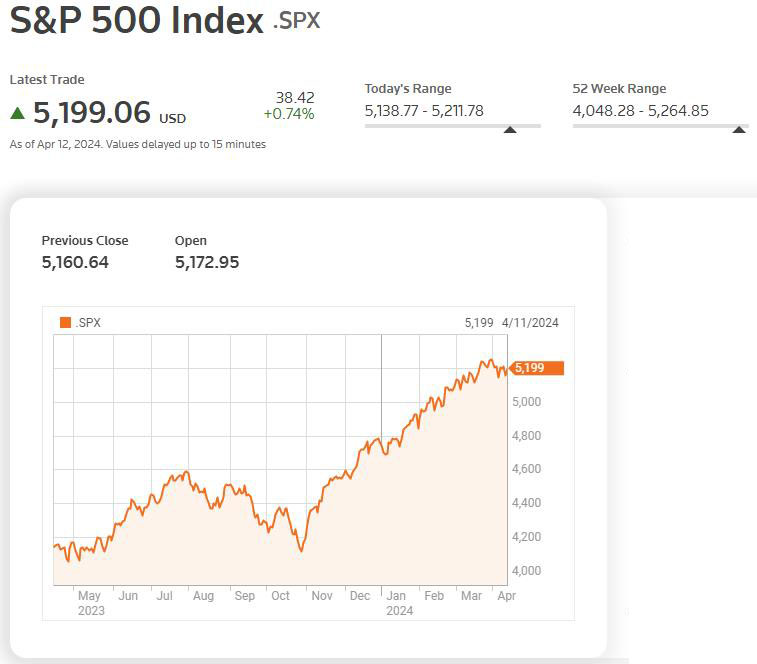Click the Nov label on the x-axis

[321, 595]
